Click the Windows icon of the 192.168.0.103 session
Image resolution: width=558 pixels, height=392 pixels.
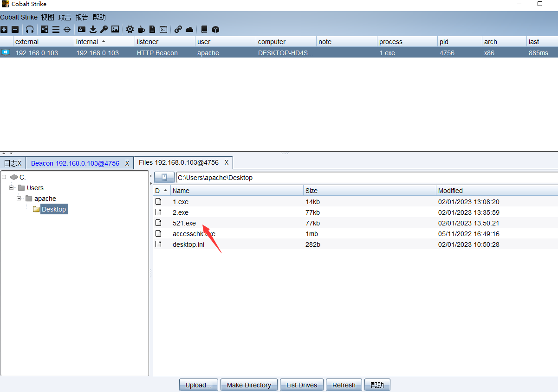(6, 52)
